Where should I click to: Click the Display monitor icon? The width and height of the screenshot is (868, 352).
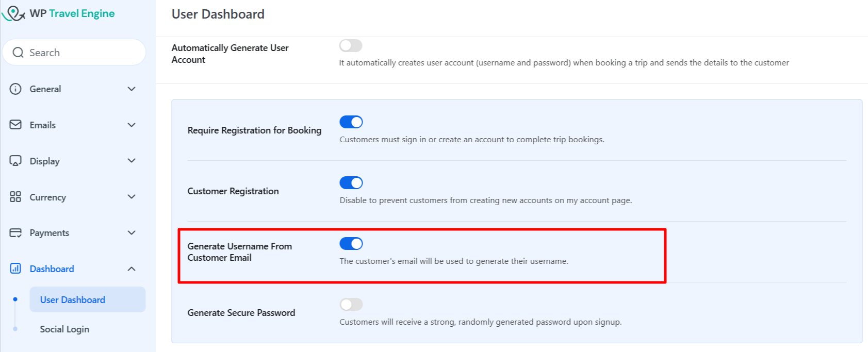14,161
